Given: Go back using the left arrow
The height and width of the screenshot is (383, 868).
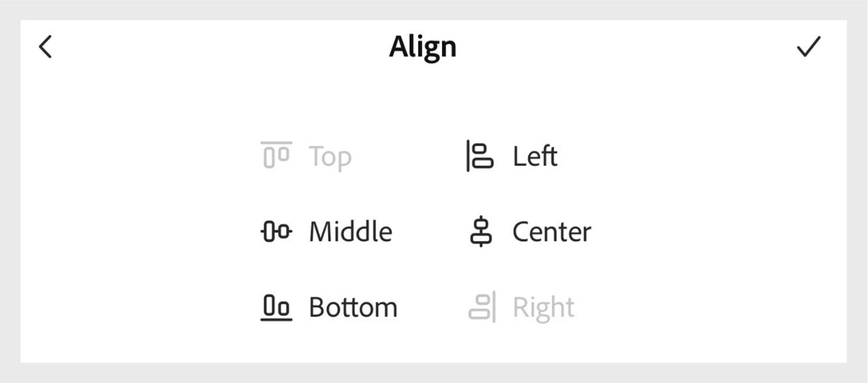Looking at the screenshot, I should click(x=45, y=46).
